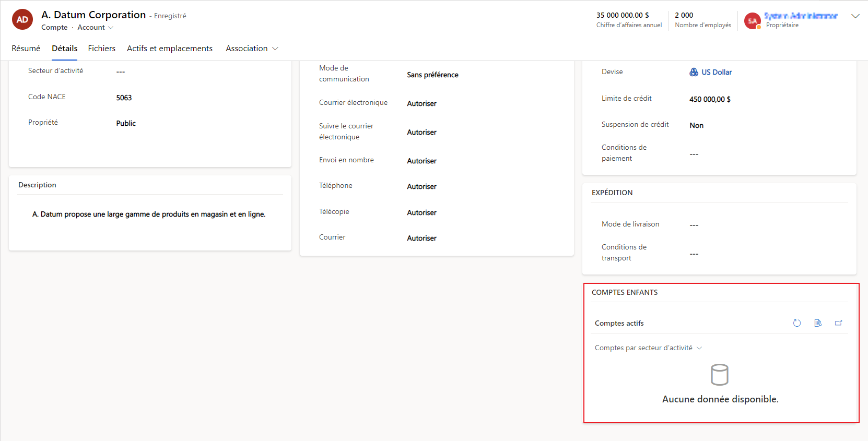This screenshot has height=441, width=868.
Task: Click the empty database icon
Action: [x=720, y=375]
